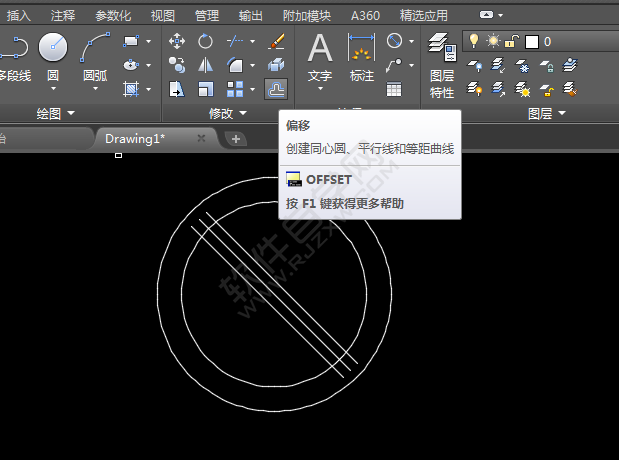Open a new drawing tab with plus button
The height and width of the screenshot is (460, 619).
pos(236,139)
